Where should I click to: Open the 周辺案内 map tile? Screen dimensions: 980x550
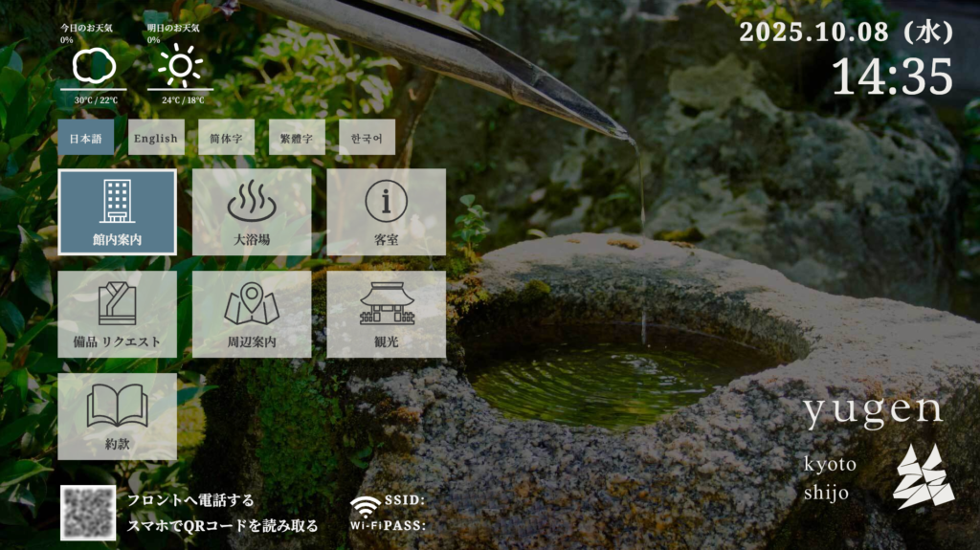[x=252, y=315]
